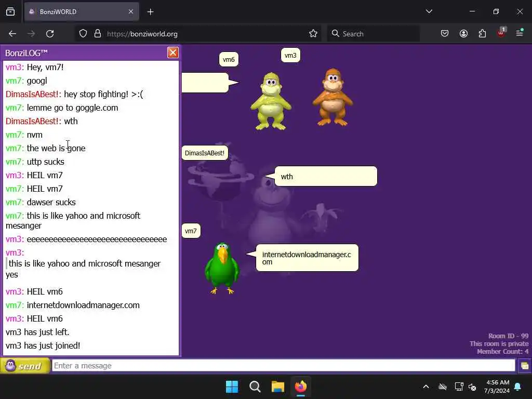Click log line 'vm7: nvm'
The width and height of the screenshot is (532, 399).
point(24,135)
